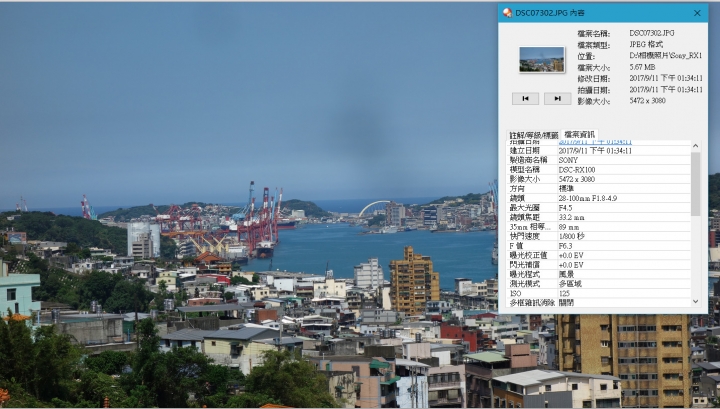720x409 pixels.
Task: Click the focal length value 33.2 mm
Action: click(571, 217)
